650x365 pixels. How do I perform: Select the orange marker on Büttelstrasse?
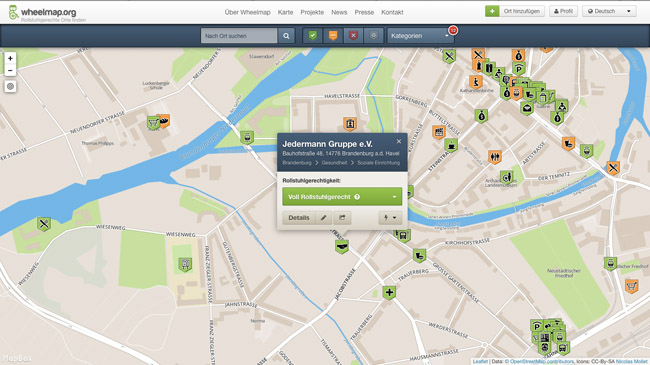pyautogui.click(x=439, y=132)
